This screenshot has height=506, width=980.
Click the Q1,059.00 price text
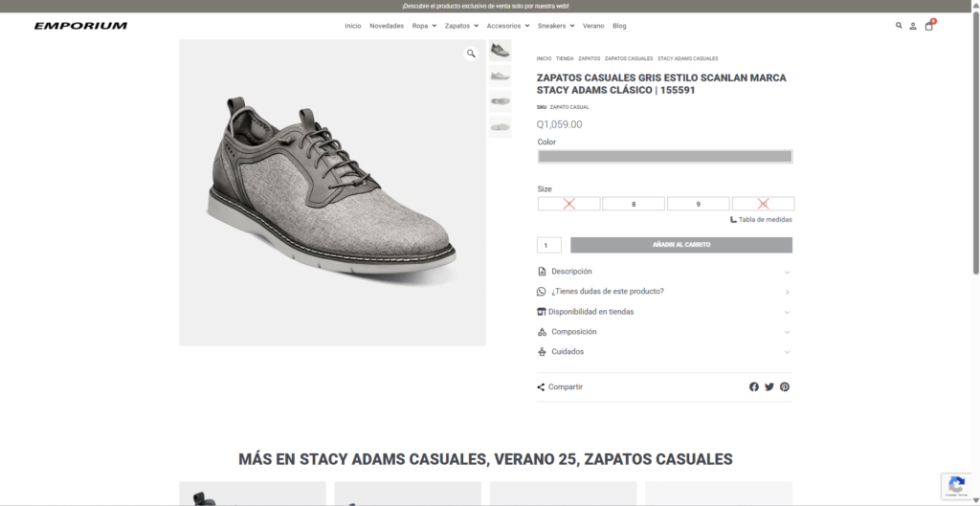(x=559, y=124)
